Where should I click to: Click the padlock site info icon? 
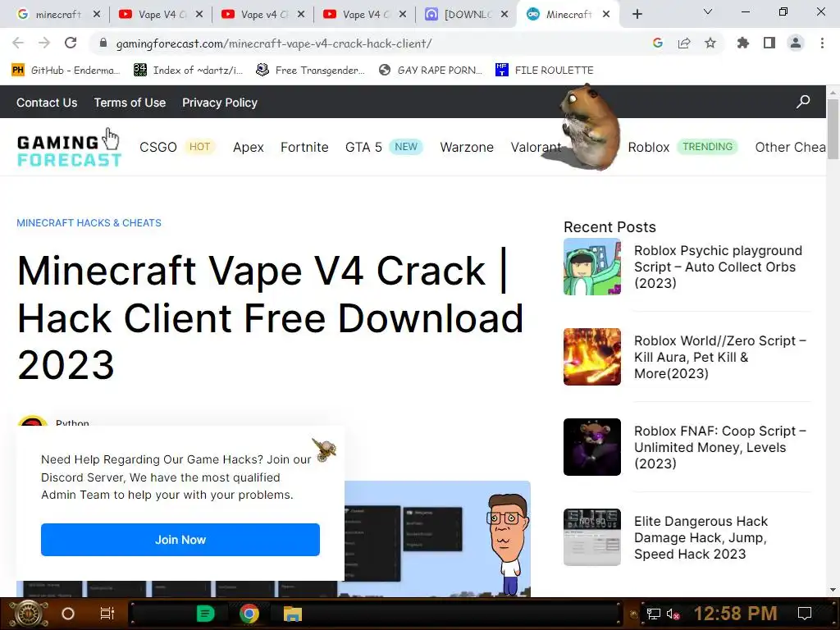tap(103, 43)
